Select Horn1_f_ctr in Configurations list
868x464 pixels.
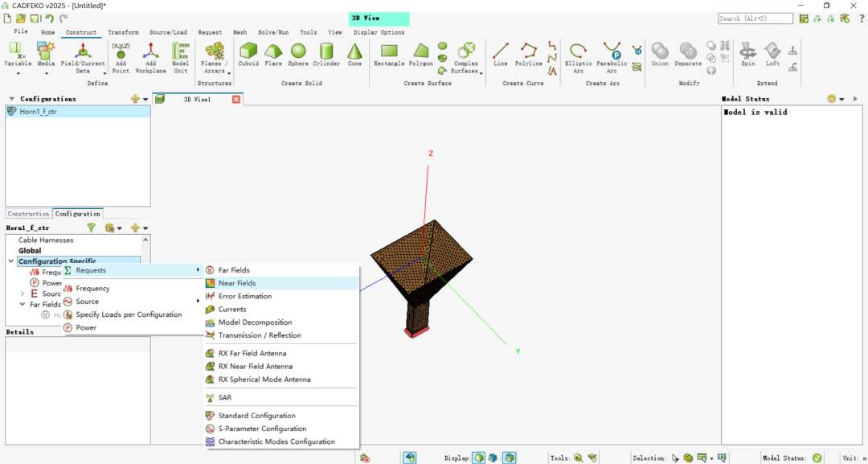tap(38, 112)
